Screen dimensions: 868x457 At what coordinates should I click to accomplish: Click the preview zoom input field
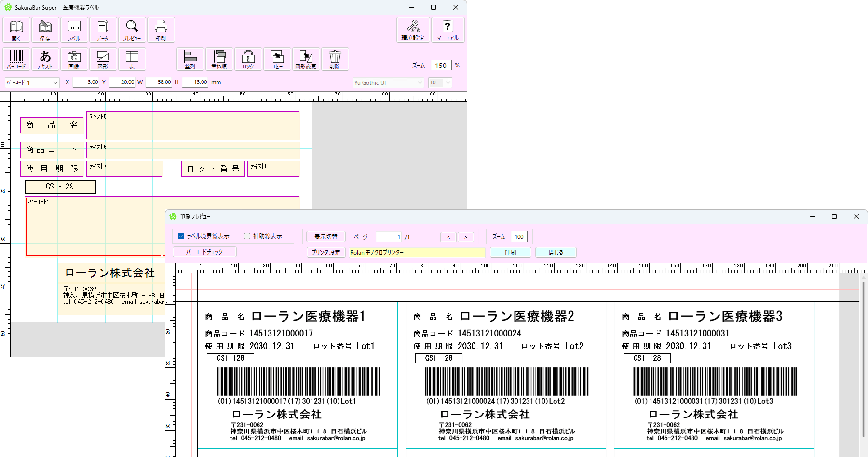519,237
